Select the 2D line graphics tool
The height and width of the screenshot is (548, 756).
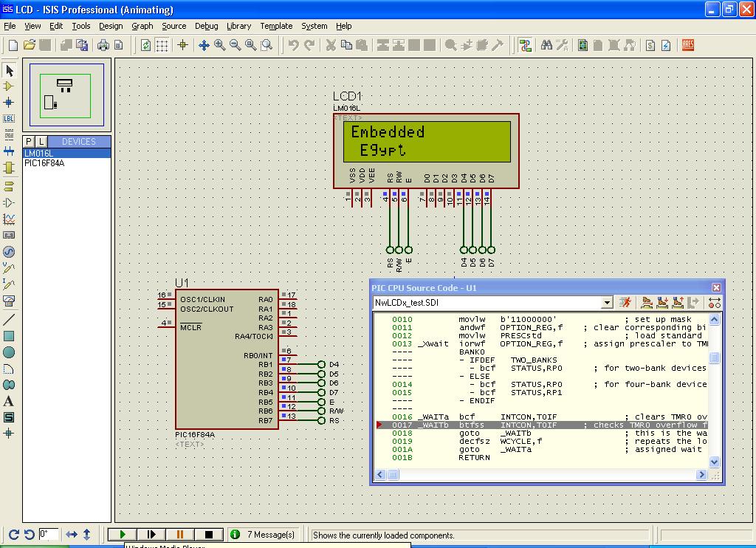tap(9, 319)
